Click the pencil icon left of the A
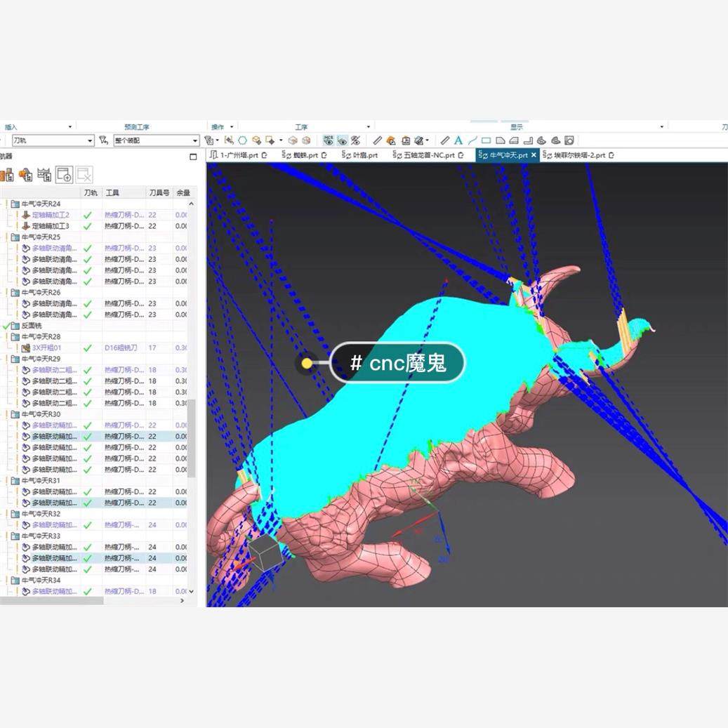 (445, 140)
